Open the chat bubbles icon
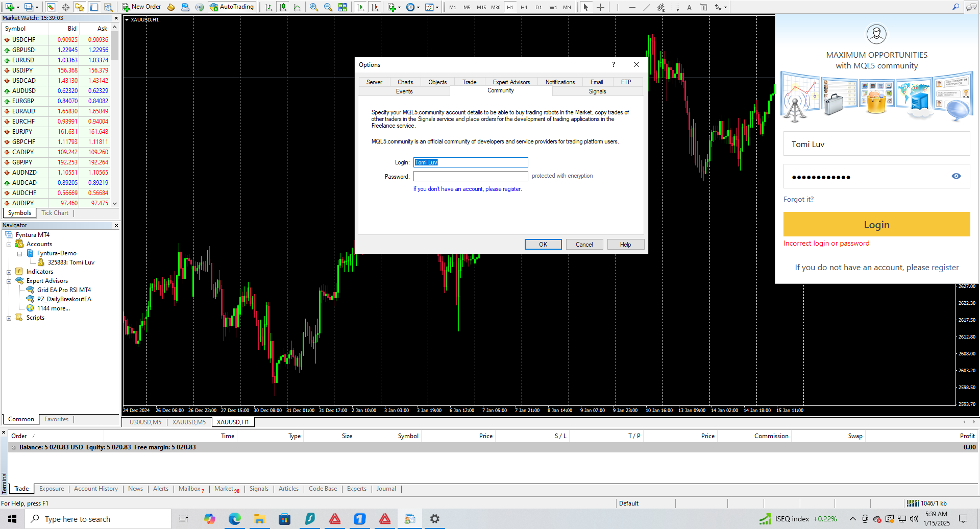The image size is (980, 529). click(x=971, y=7)
